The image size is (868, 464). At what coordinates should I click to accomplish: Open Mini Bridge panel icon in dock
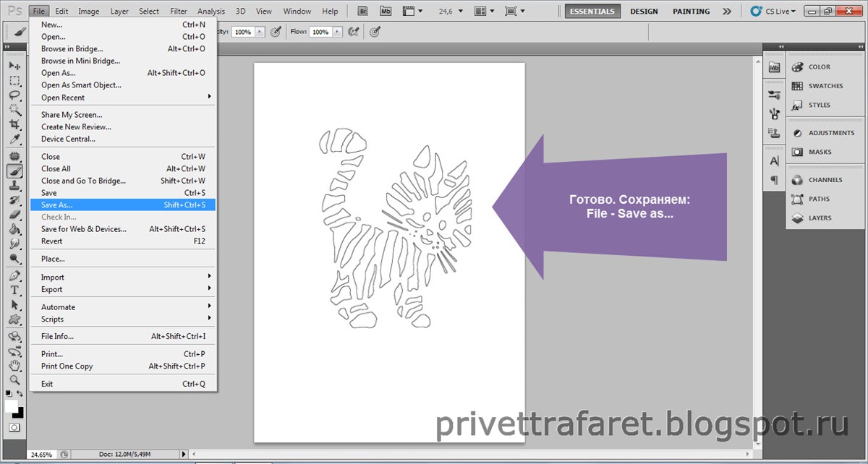(x=774, y=67)
